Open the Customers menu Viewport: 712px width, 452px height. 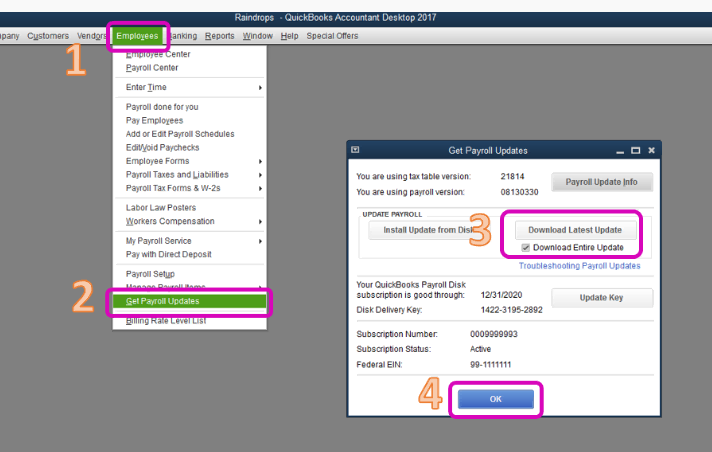click(48, 36)
